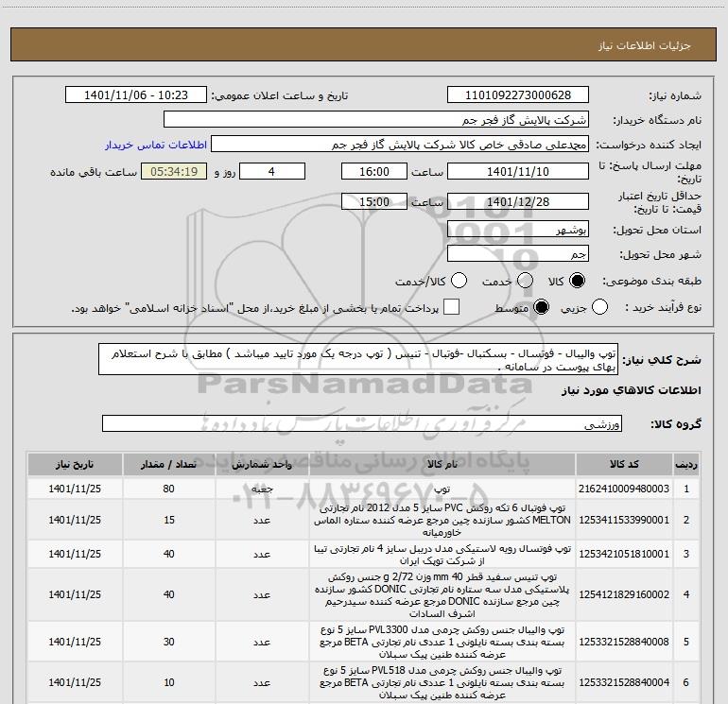Click the general need description text box
The image size is (728, 704).
[358, 359]
